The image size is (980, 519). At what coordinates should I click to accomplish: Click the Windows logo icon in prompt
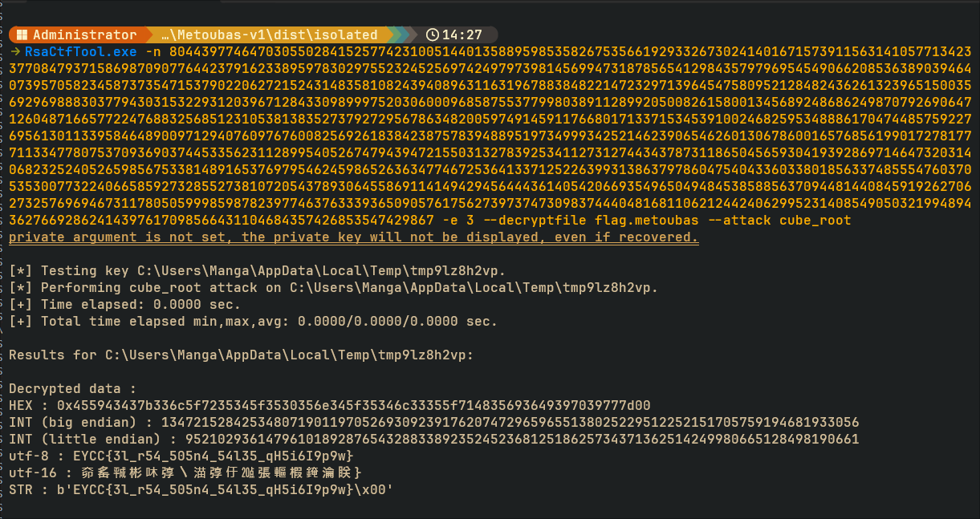pos(22,35)
